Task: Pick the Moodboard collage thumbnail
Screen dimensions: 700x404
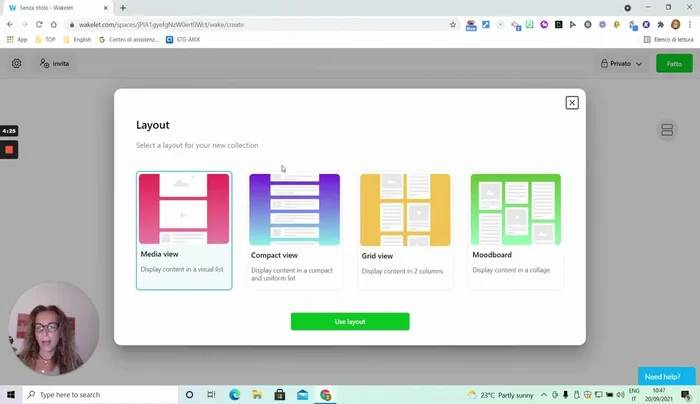Action: [516, 209]
